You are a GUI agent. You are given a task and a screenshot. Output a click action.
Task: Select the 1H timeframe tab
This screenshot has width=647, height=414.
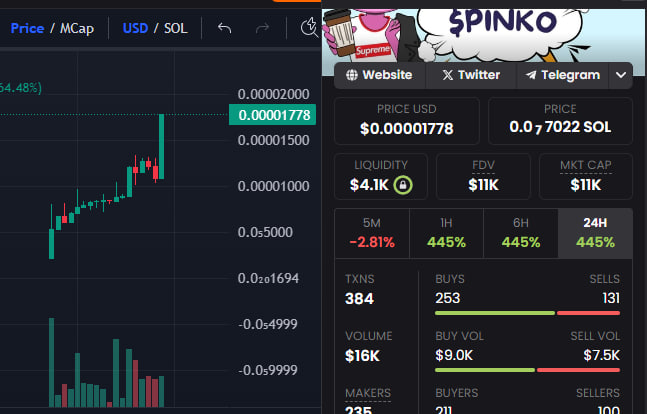click(x=446, y=233)
